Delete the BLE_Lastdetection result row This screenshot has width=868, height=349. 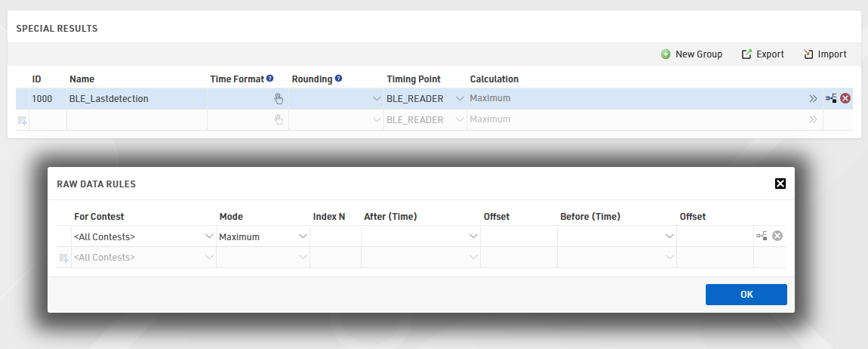tap(845, 98)
